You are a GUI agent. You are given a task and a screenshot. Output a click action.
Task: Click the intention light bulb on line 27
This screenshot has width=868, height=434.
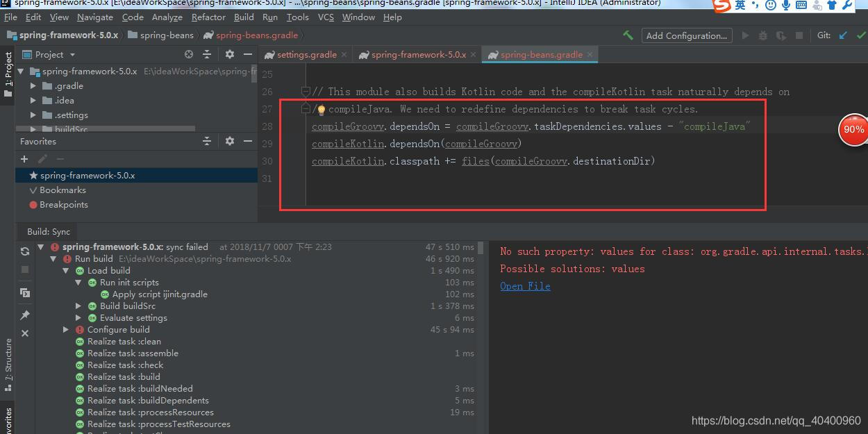(x=322, y=110)
